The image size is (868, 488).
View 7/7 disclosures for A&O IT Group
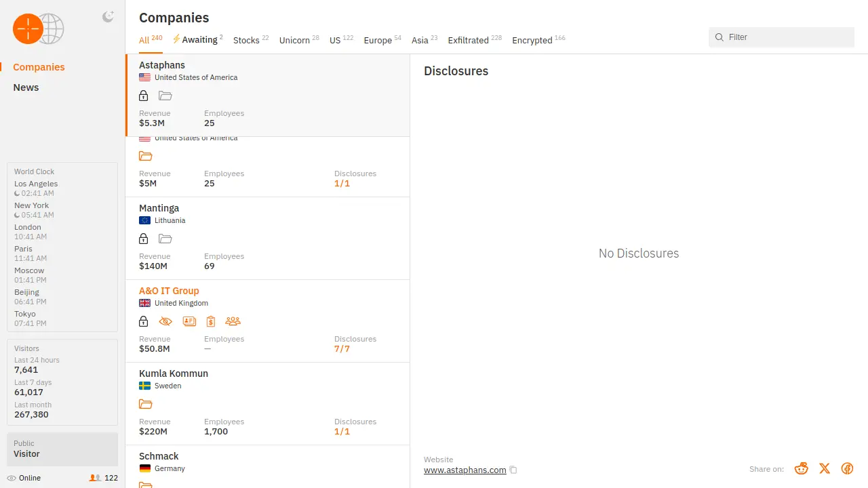point(342,349)
